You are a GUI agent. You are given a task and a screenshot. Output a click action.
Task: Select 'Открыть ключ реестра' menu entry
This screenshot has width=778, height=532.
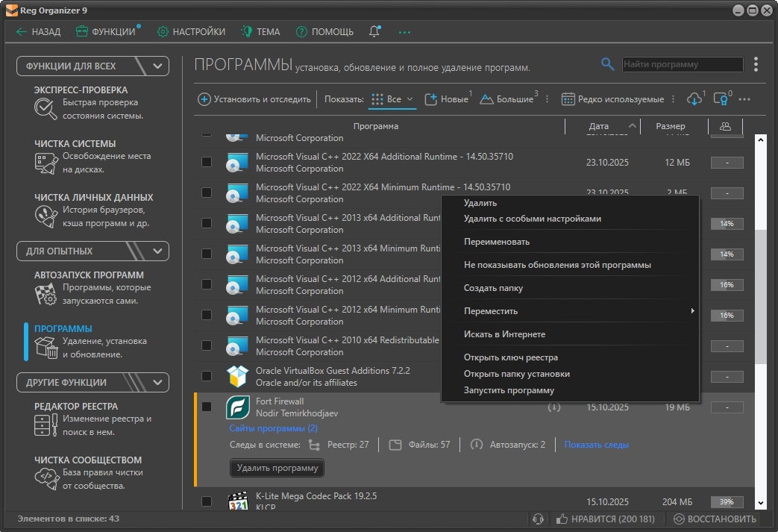click(x=510, y=357)
